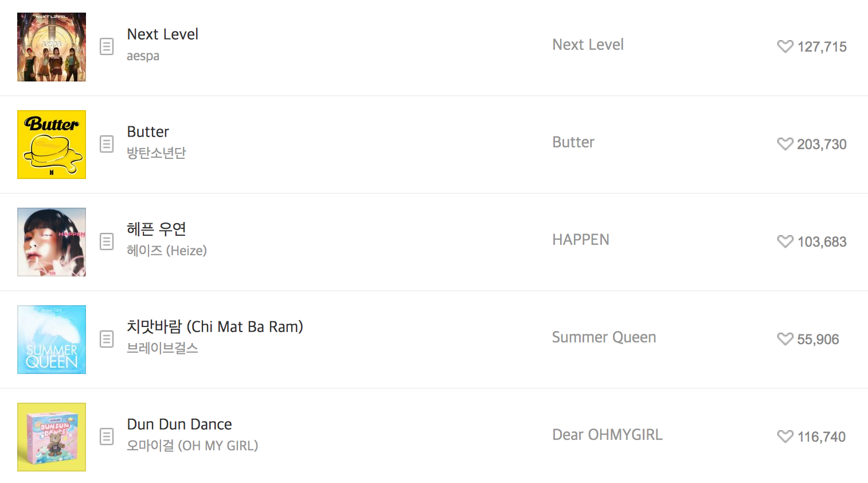Open the Dear OHMYGIRL album page
The height and width of the screenshot is (483, 868).
point(607,434)
